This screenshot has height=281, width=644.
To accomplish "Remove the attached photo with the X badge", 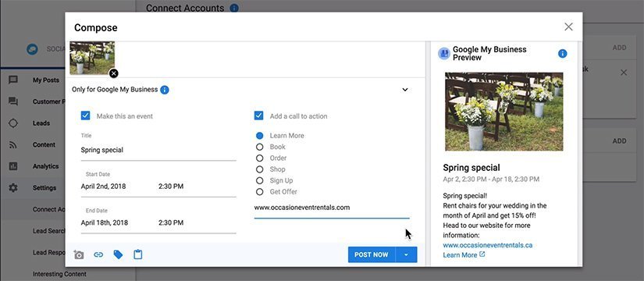I will pyautogui.click(x=114, y=73).
